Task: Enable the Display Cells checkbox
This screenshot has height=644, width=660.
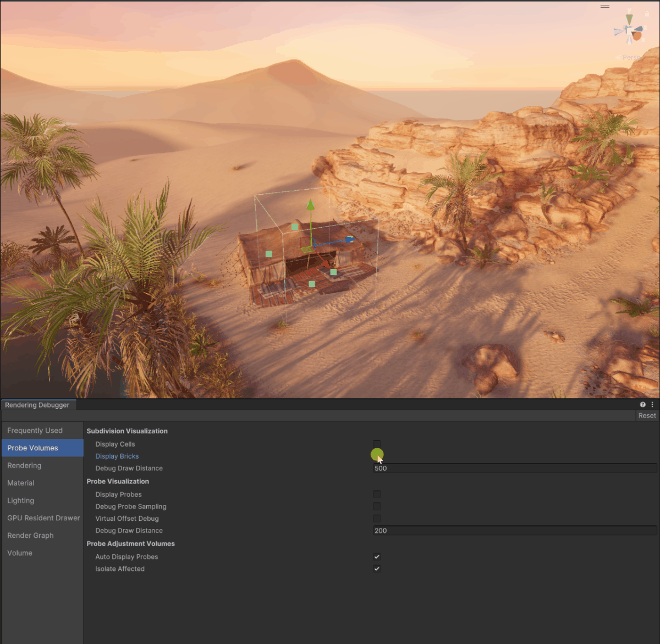Action: click(377, 444)
